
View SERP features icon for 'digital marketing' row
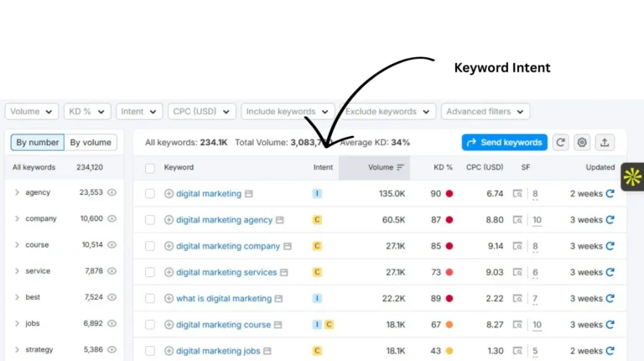click(517, 194)
